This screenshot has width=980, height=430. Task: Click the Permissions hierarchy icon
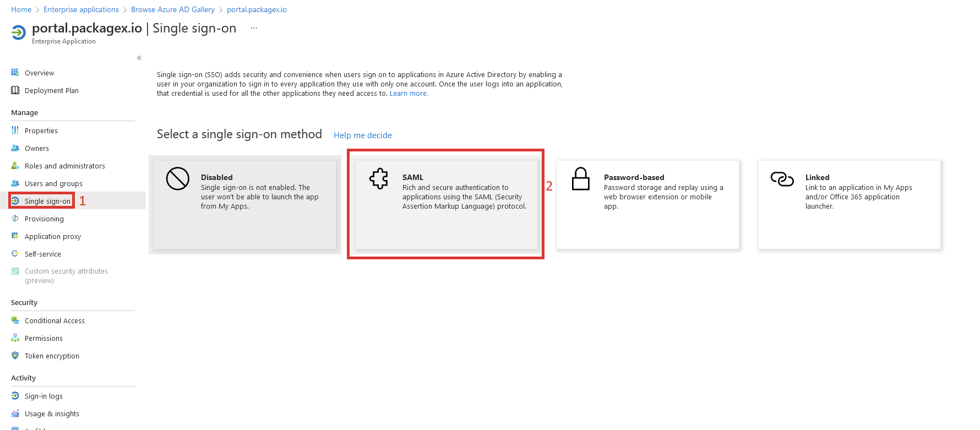click(x=15, y=338)
